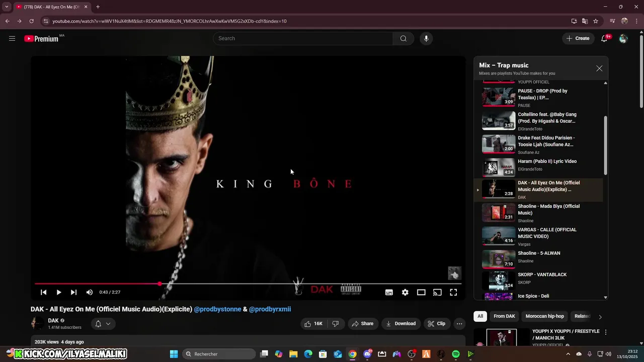Create a Clip of the video
The image size is (644, 362).
(x=437, y=324)
